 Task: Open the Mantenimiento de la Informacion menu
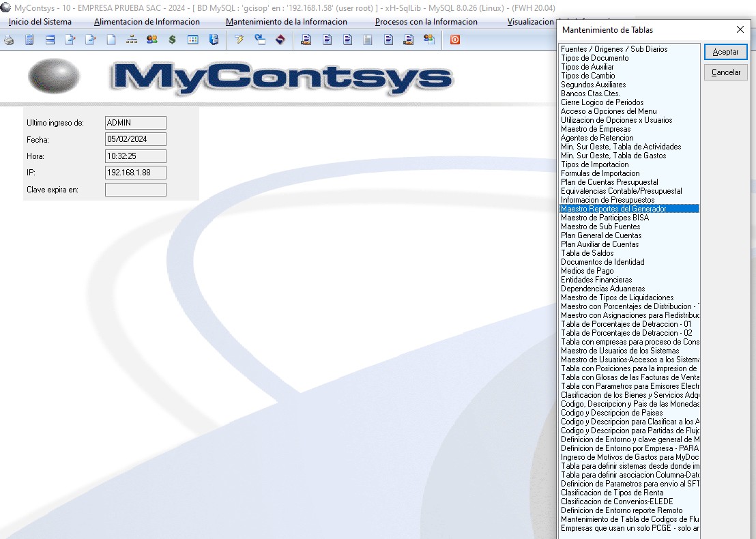(x=286, y=22)
